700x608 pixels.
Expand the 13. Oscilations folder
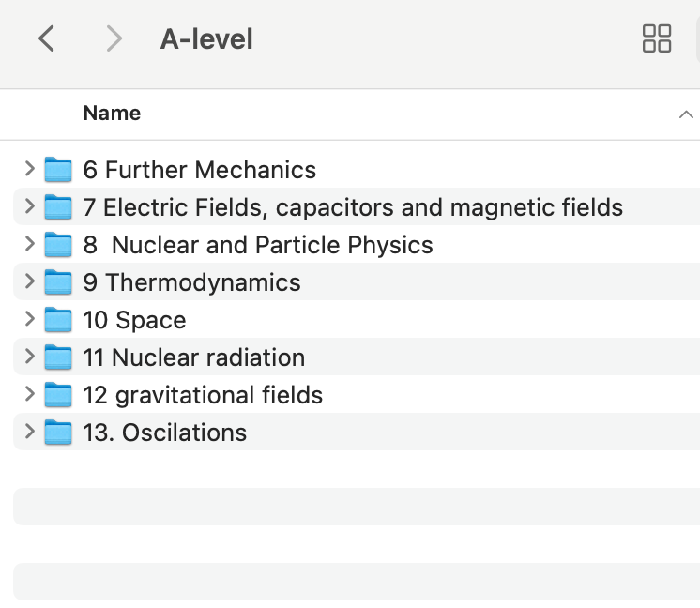[x=30, y=433]
